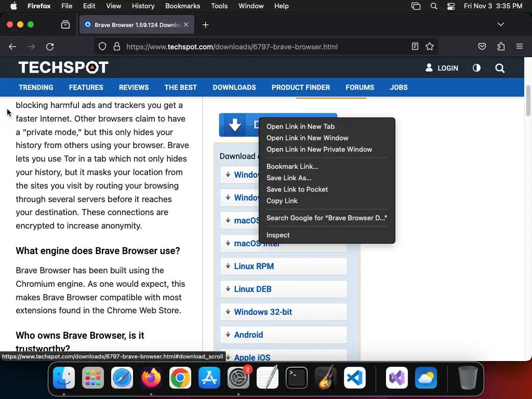Reload the page with the refresh icon
This screenshot has width=532, height=399.
50,46
